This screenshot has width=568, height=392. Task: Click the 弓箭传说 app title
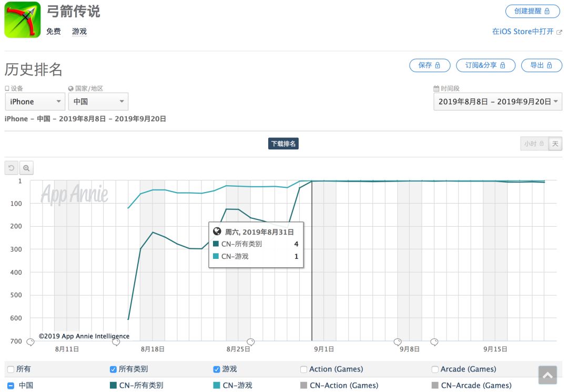[74, 11]
